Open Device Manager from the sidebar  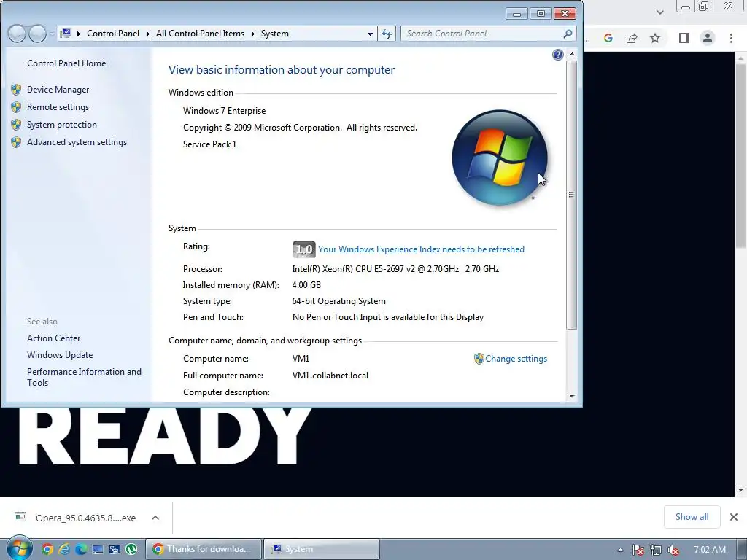pyautogui.click(x=58, y=90)
